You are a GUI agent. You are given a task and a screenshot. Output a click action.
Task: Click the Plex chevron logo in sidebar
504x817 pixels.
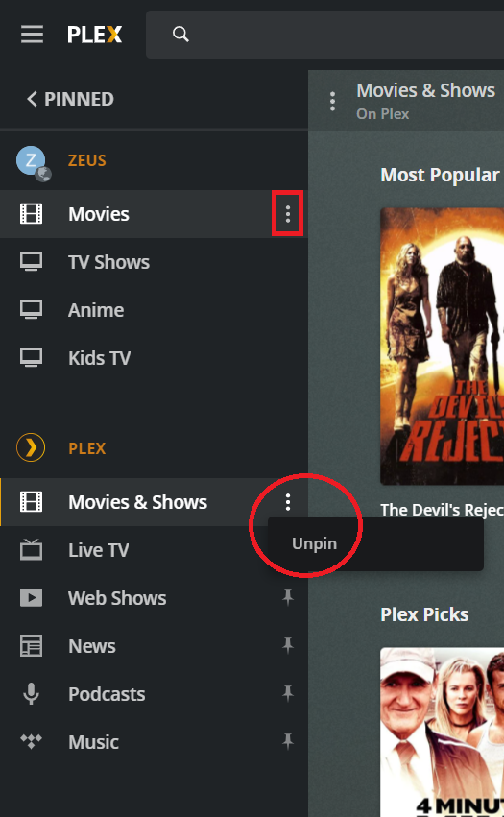click(x=31, y=447)
